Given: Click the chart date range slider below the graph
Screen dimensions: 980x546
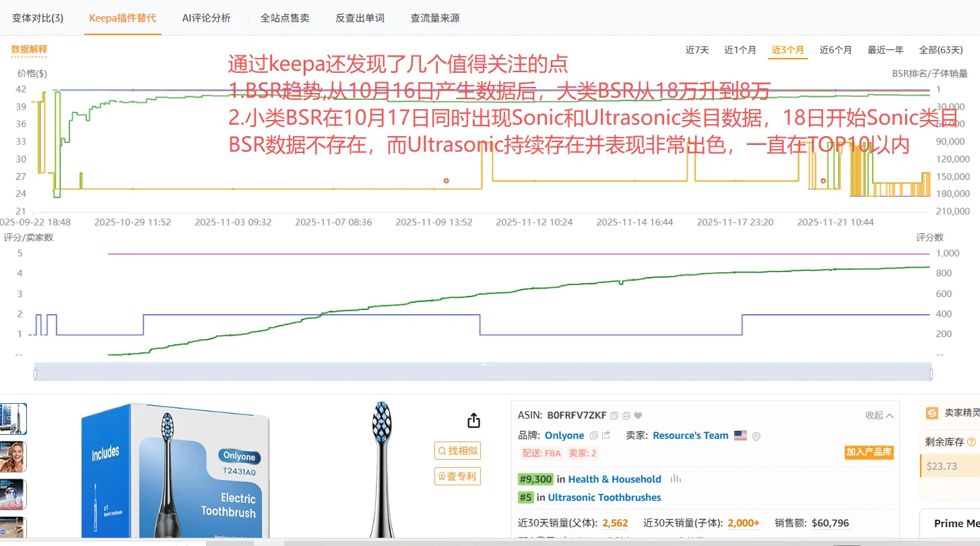Looking at the screenshot, I should (x=483, y=371).
